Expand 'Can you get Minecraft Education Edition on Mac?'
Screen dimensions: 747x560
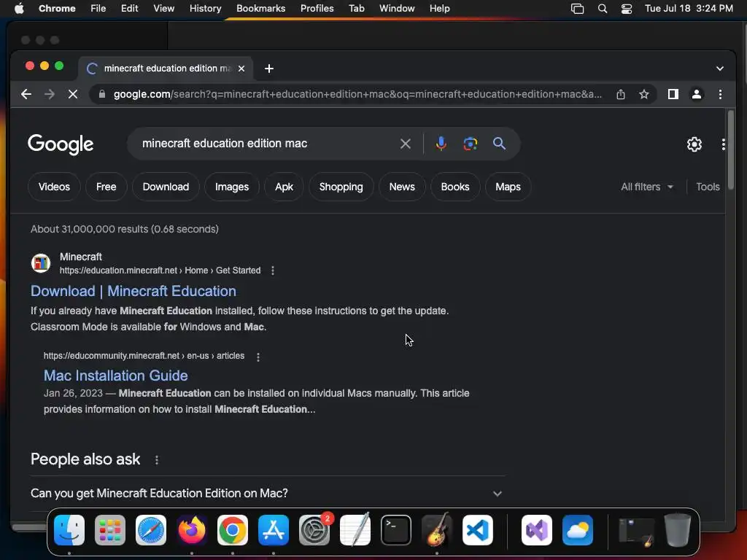pyautogui.click(x=267, y=494)
